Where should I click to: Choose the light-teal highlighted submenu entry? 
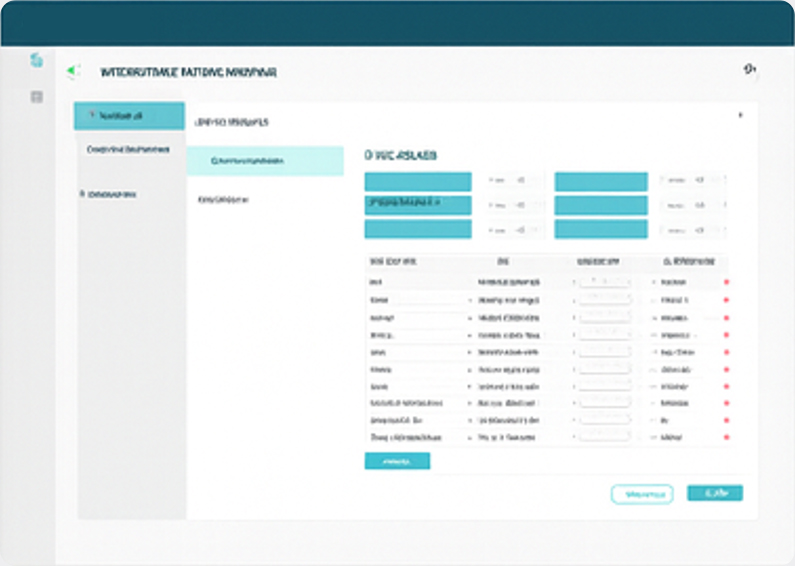point(265,160)
